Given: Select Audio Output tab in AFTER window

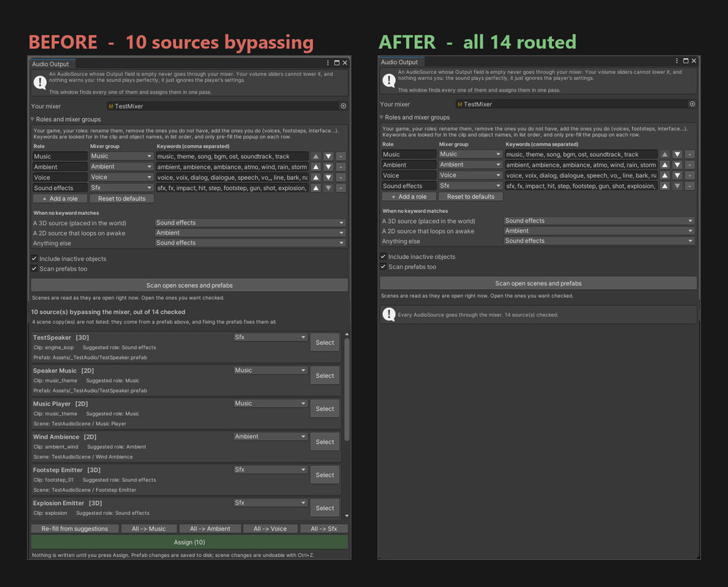Looking at the screenshot, I should (400, 62).
